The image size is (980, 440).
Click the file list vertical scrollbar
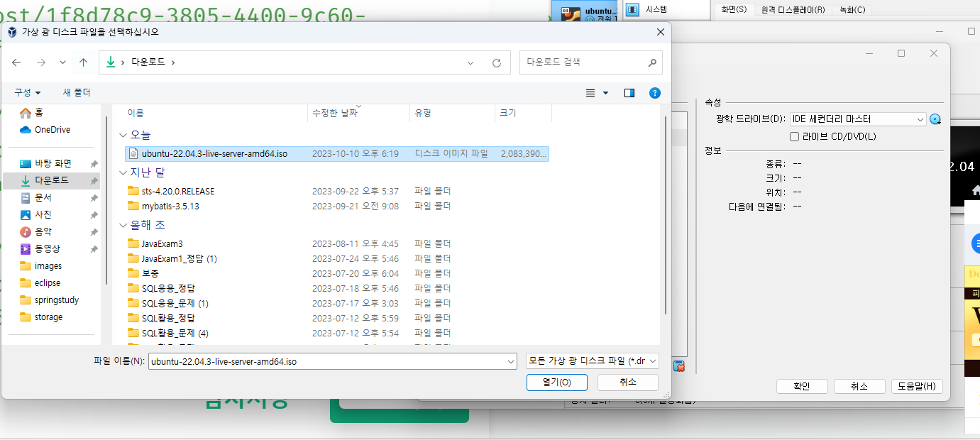[x=665, y=215]
